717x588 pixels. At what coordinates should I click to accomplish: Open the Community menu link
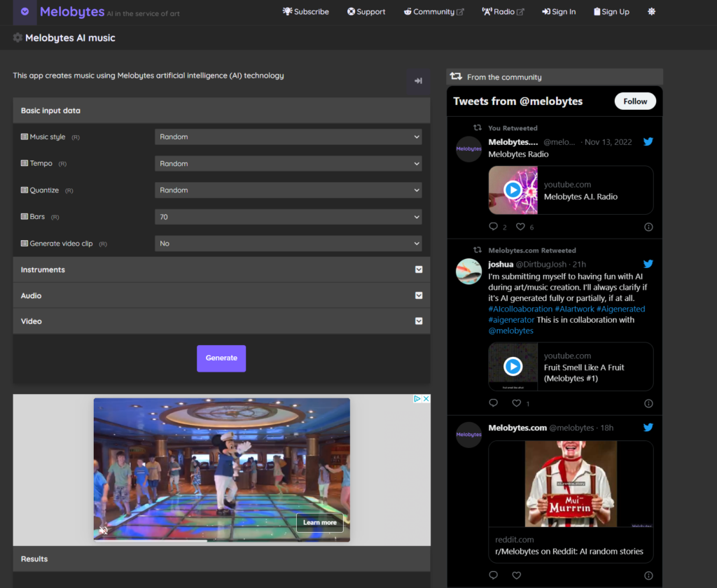[433, 12]
